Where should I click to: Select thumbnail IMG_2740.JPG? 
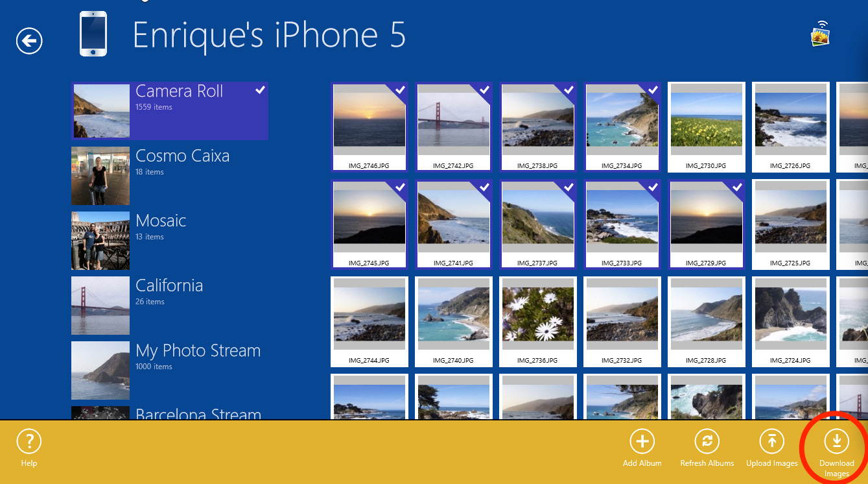(453, 322)
